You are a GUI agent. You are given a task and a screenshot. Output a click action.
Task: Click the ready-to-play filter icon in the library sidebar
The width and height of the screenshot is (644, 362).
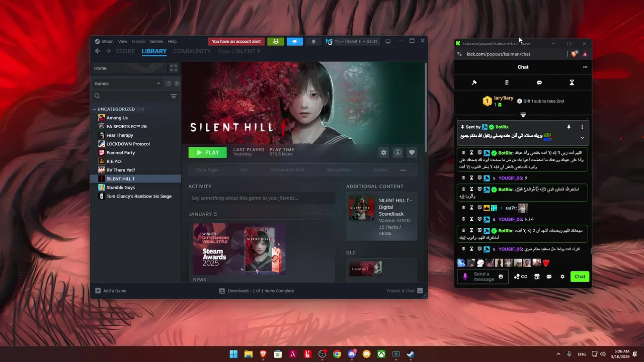point(177,83)
